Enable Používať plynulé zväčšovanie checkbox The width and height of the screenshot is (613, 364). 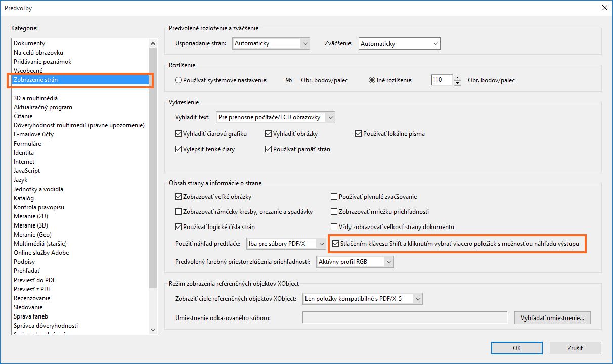pos(334,197)
